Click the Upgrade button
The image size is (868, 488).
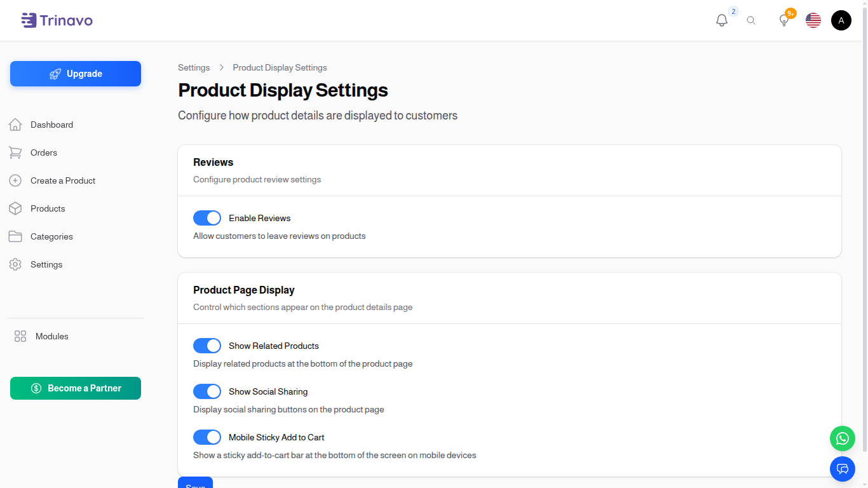point(76,74)
